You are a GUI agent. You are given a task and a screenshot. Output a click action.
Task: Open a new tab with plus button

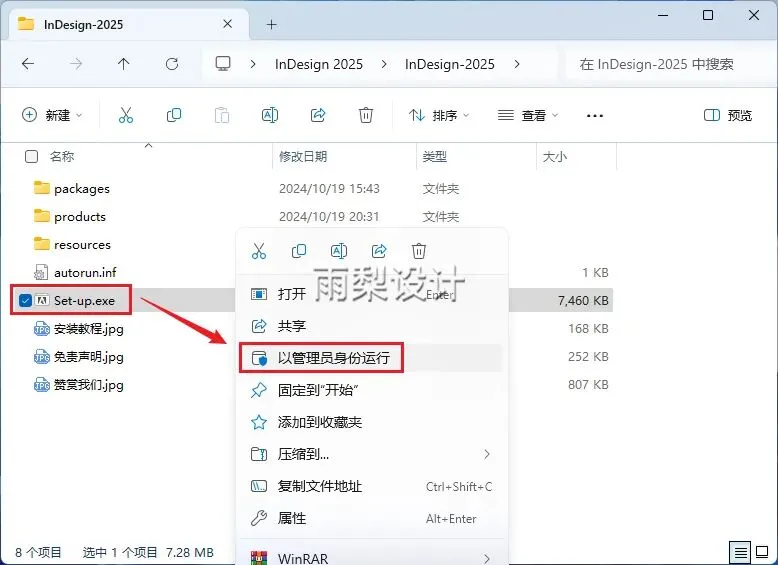pos(271,24)
